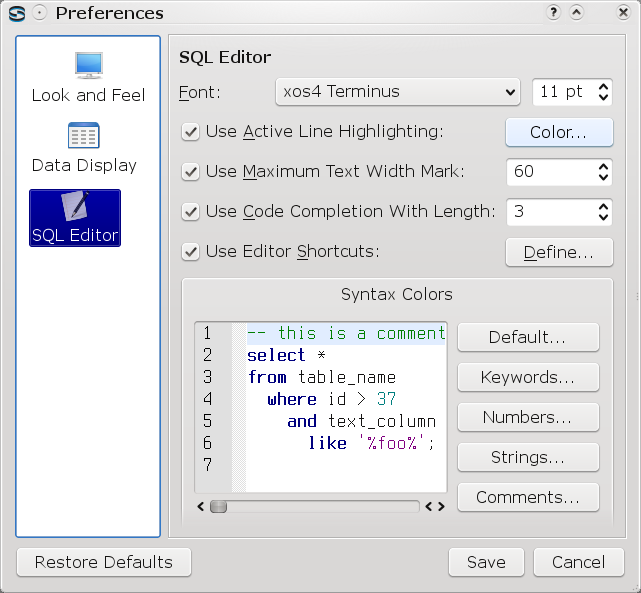Click the Define shortcuts button
Viewport: 641px width, 593px height.
coord(559,253)
